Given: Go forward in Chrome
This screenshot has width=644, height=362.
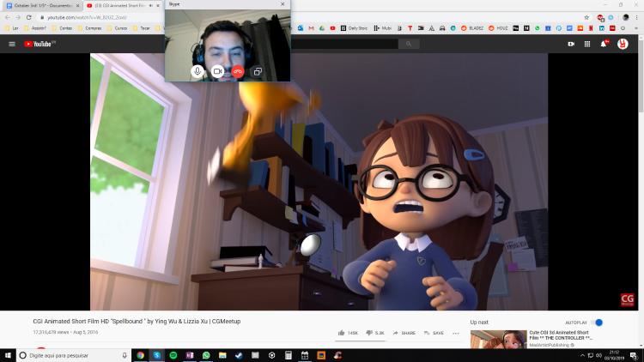Looking at the screenshot, I should point(18,17).
